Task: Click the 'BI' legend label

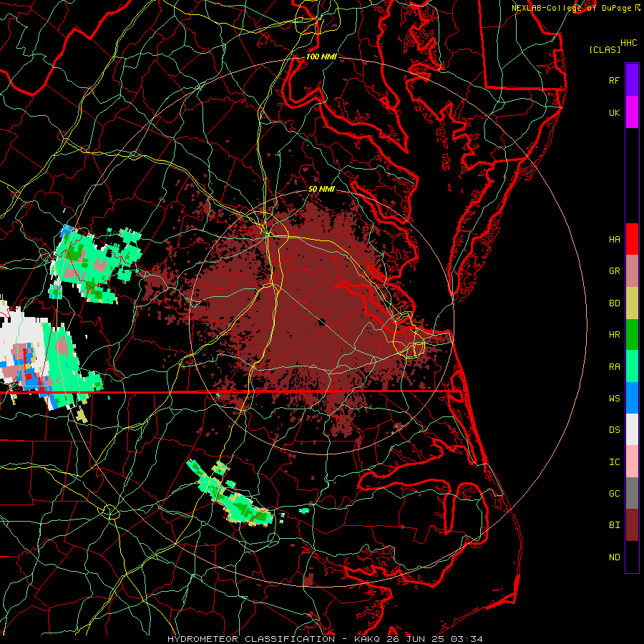Action: point(614,525)
